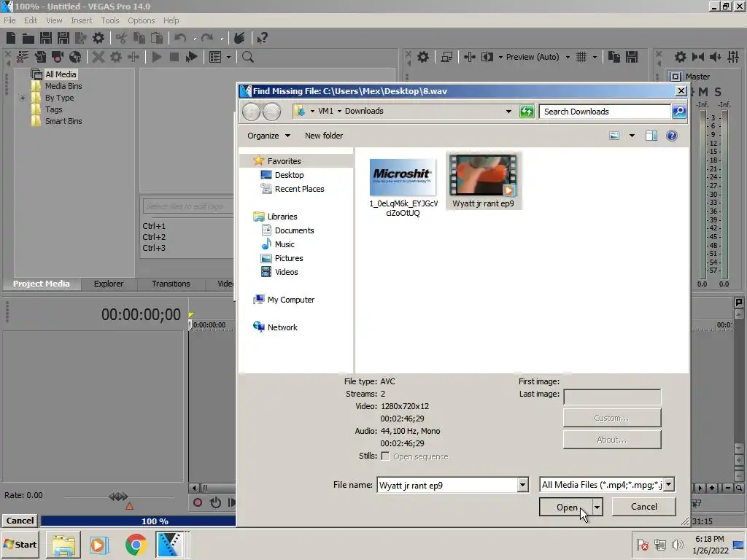
Task: Click the Project Media search magnifier icon
Action: click(x=248, y=57)
